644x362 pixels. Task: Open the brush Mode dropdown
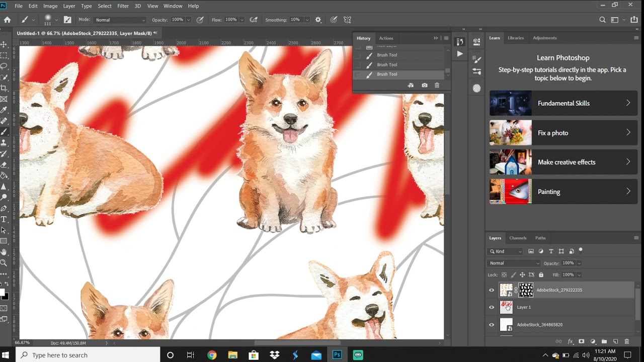coord(120,20)
